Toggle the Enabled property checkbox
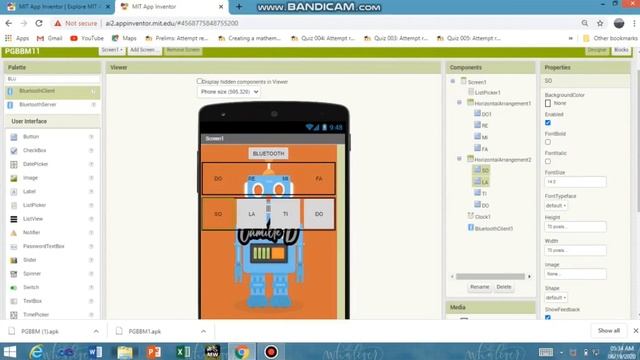Image resolution: width=640 pixels, height=360 pixels. 548,123
